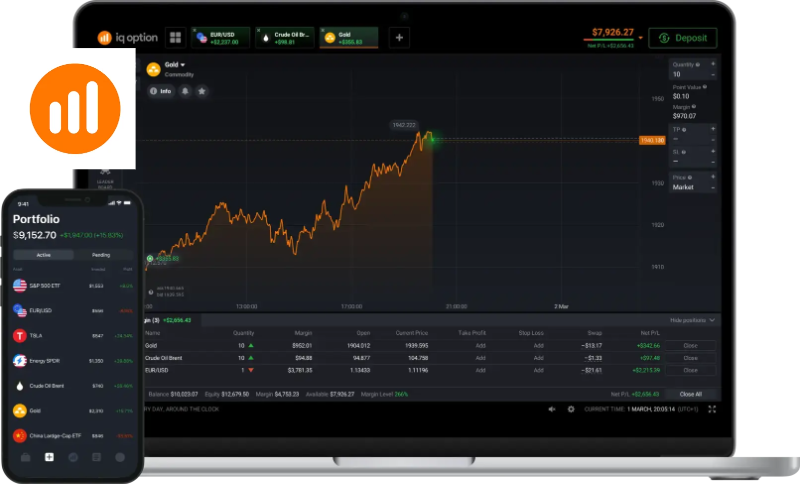Select the Pending tab on phone
Image resolution: width=800 pixels, height=484 pixels.
(x=101, y=254)
